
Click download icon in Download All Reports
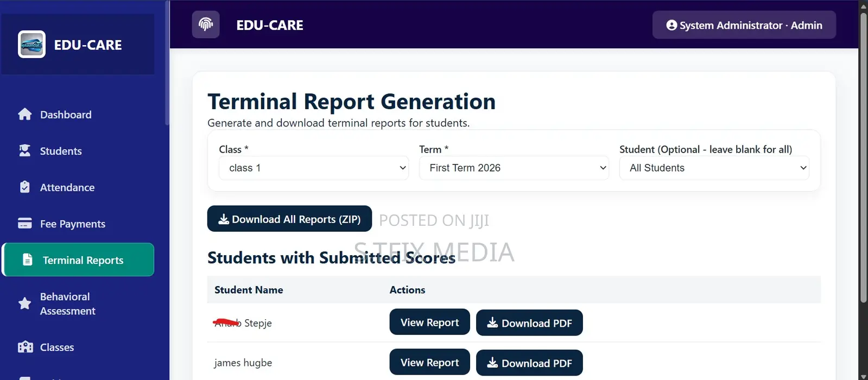224,219
